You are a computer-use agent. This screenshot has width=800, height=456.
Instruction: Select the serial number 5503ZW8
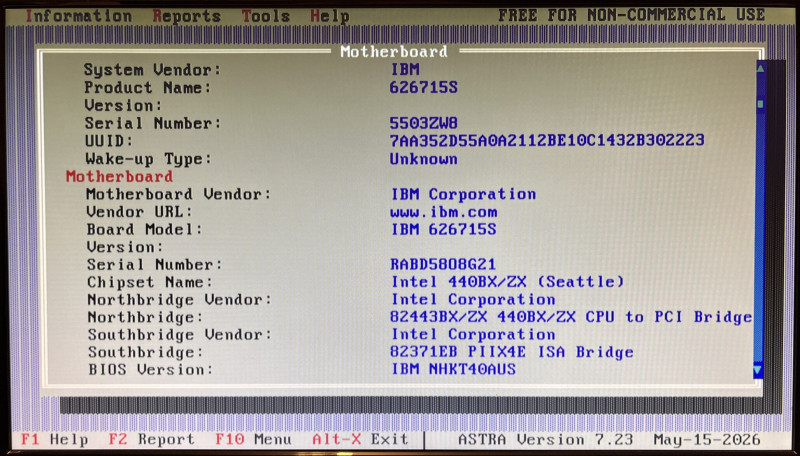[423, 123]
